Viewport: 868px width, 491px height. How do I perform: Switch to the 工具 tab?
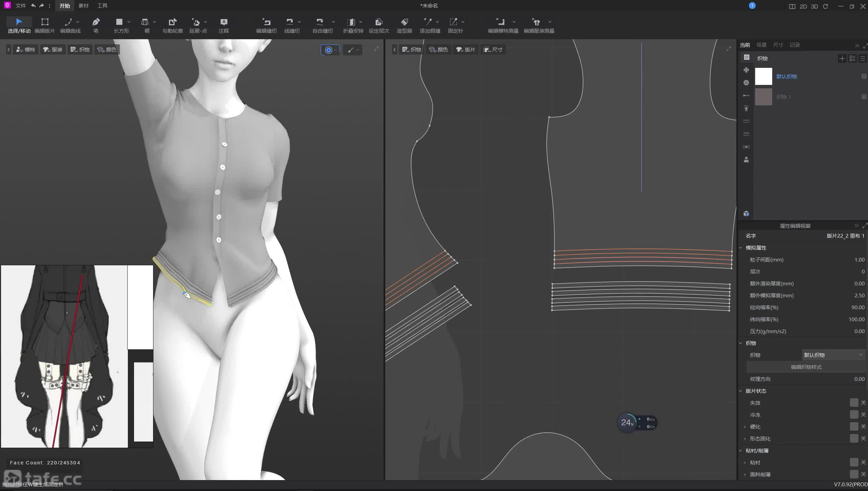click(102, 5)
